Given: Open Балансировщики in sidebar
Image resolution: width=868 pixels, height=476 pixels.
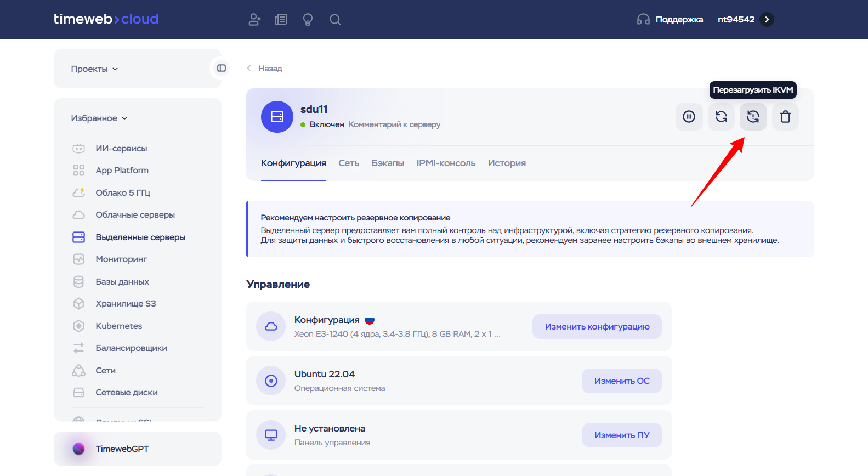Looking at the screenshot, I should click(x=131, y=348).
